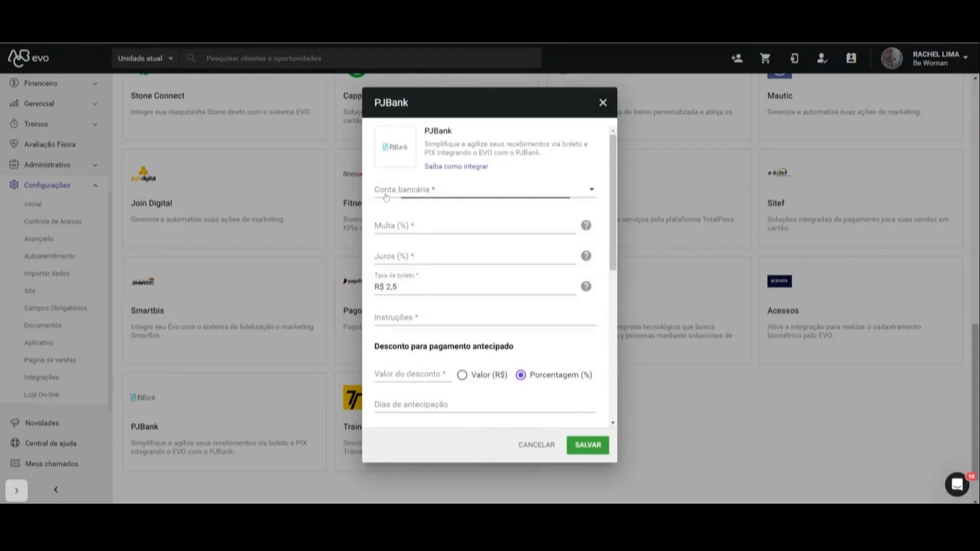Open Central de ajuda menu item
The width and height of the screenshot is (980, 551).
(51, 443)
